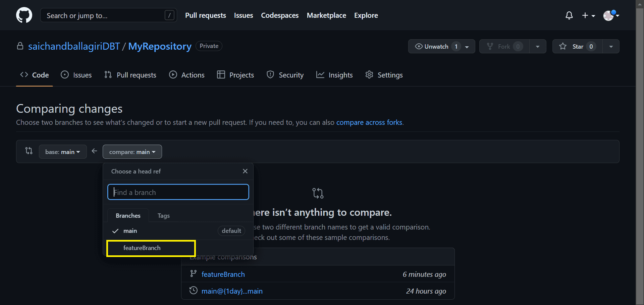
Task: Expand the Unwatch dropdown caret
Action: click(467, 47)
